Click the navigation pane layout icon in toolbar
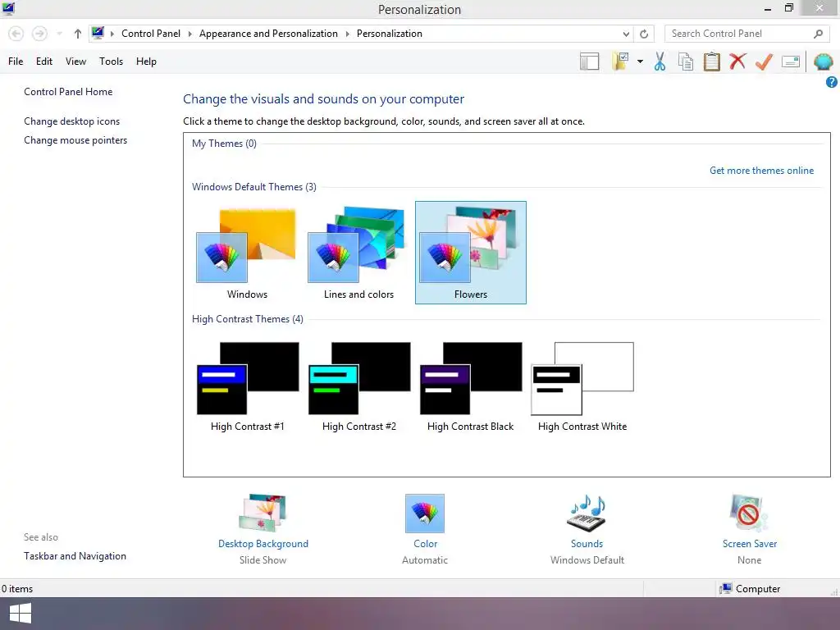The height and width of the screenshot is (630, 840). [589, 62]
